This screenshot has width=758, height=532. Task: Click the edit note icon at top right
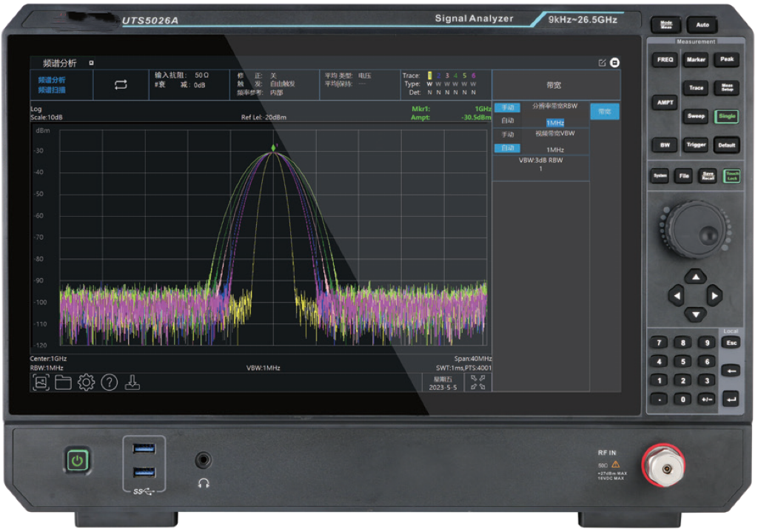coord(602,63)
